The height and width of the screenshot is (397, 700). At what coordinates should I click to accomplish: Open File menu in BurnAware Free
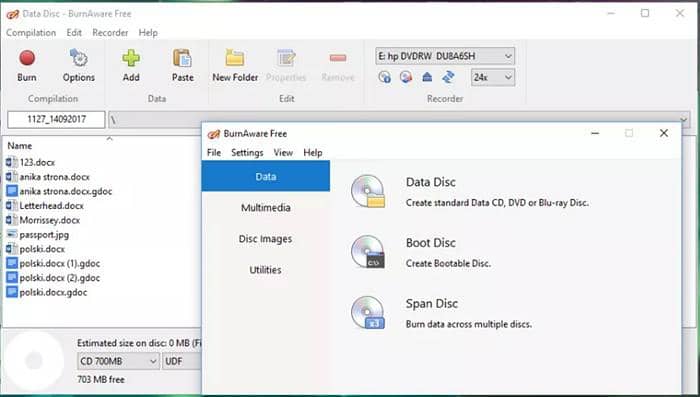pos(214,153)
